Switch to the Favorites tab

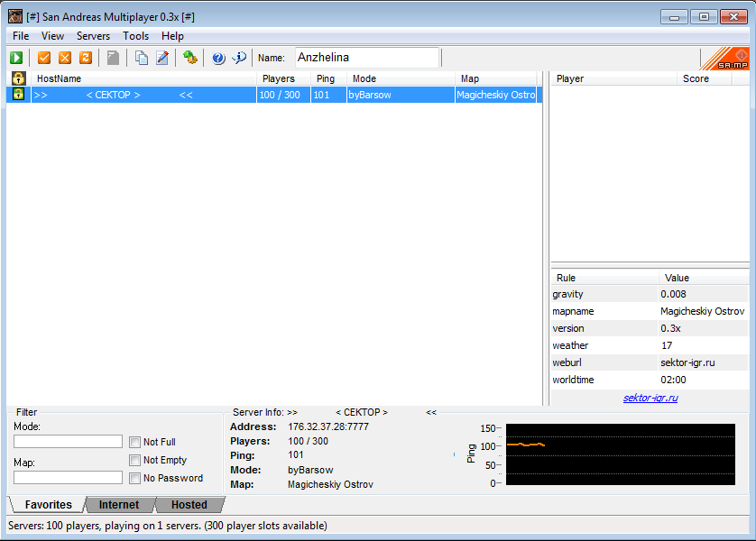(48, 504)
